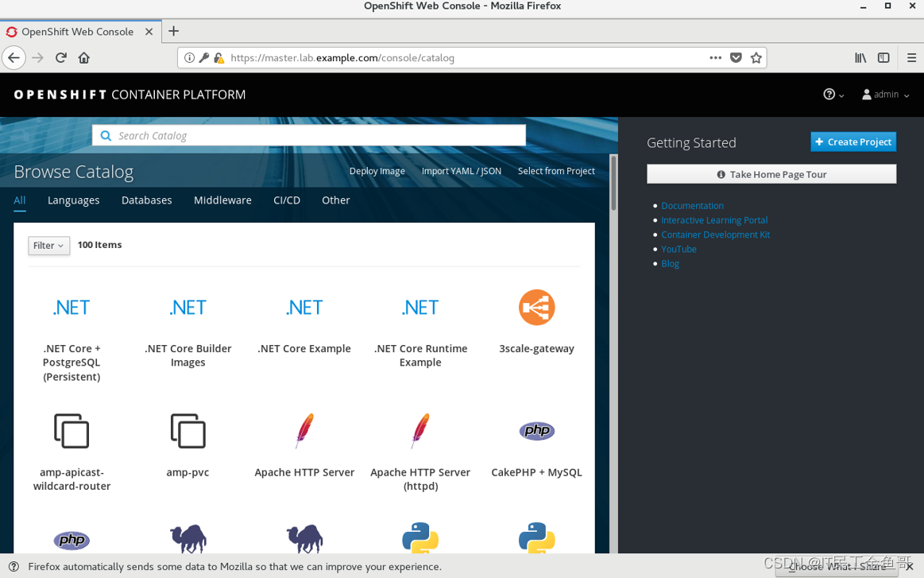
Task: Click the Create Project button
Action: point(853,142)
